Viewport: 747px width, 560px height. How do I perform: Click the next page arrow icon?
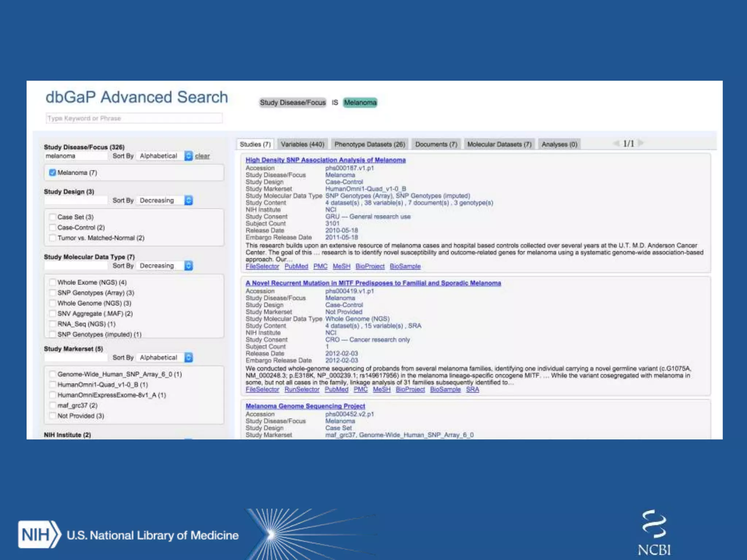coord(641,143)
